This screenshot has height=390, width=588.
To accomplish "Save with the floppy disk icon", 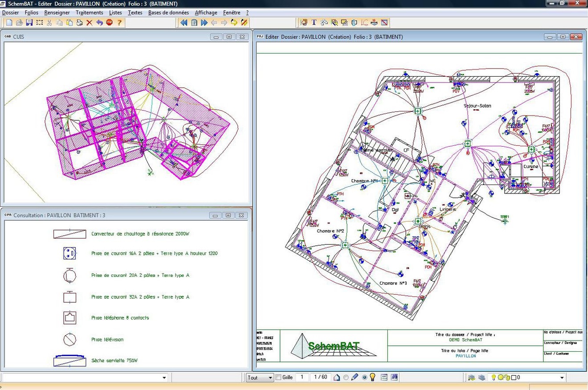I will point(29,22).
